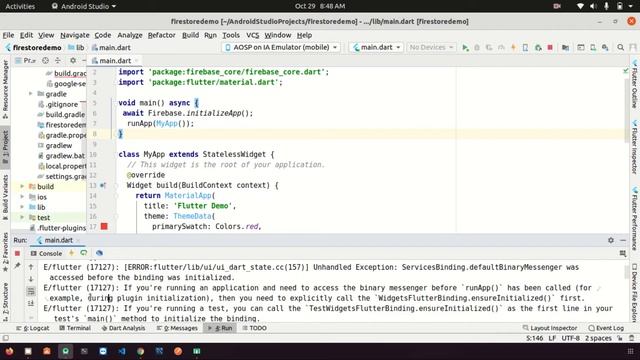
Task: Open the Activities overview
Action: pyautogui.click(x=20, y=6)
